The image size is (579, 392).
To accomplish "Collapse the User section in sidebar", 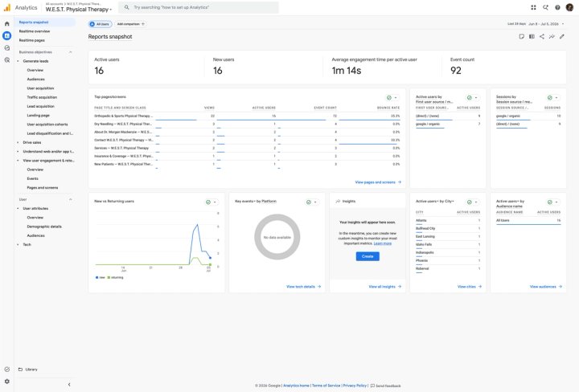I will 70,199.
